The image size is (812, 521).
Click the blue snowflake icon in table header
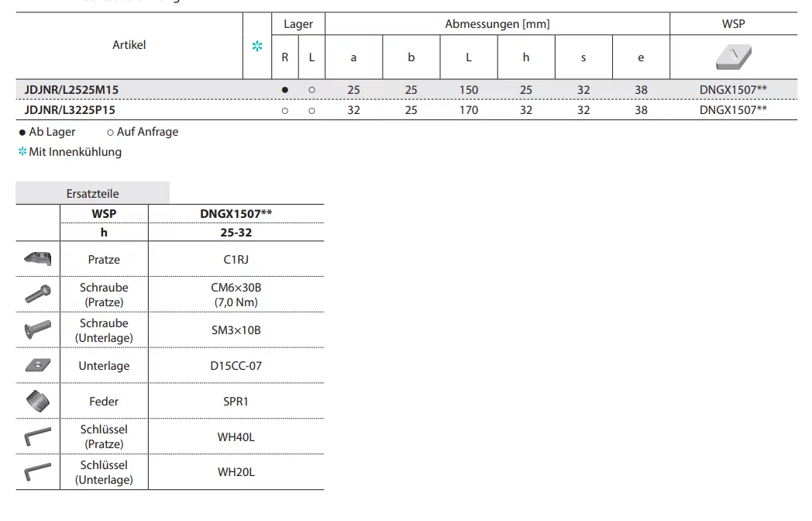pyautogui.click(x=257, y=47)
